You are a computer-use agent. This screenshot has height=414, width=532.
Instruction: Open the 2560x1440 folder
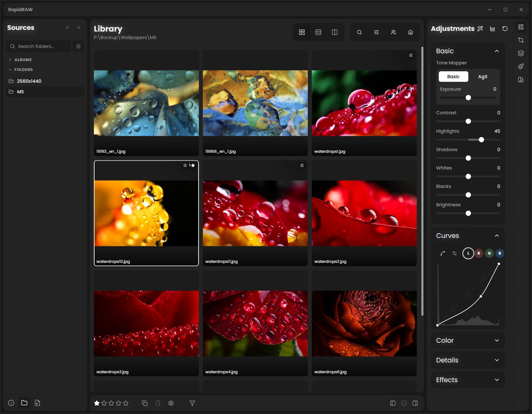(x=45, y=81)
